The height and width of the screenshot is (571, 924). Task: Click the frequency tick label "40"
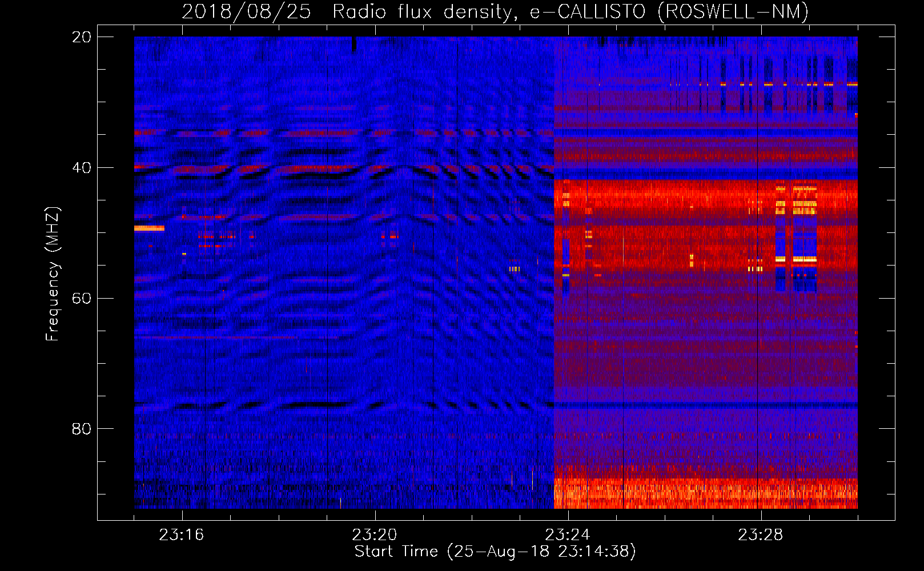tap(82, 168)
